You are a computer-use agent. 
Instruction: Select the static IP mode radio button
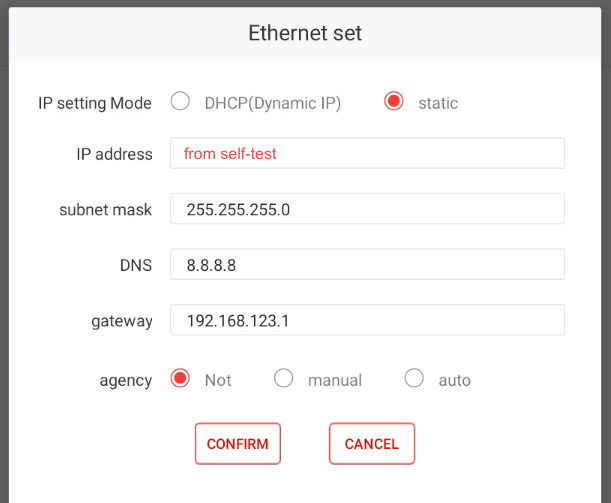pos(394,102)
